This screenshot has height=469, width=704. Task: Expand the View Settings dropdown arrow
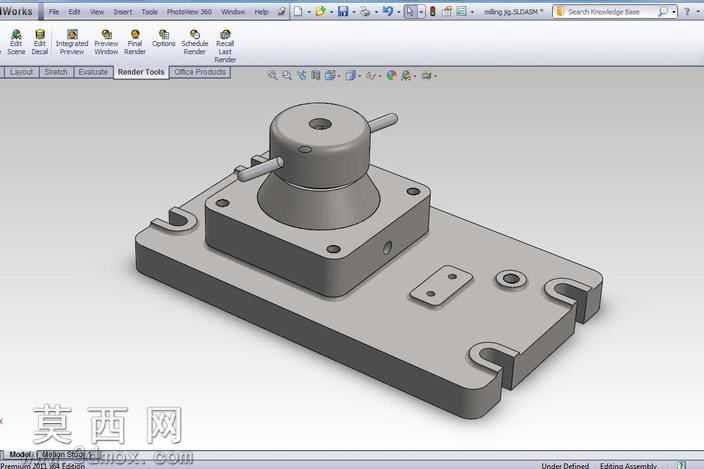pyautogui.click(x=436, y=76)
